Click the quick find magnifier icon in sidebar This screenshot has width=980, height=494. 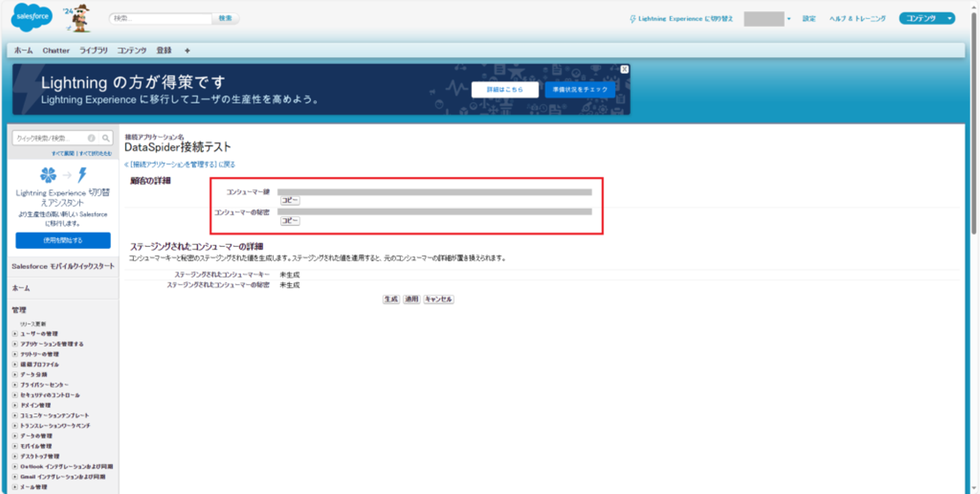tap(105, 138)
